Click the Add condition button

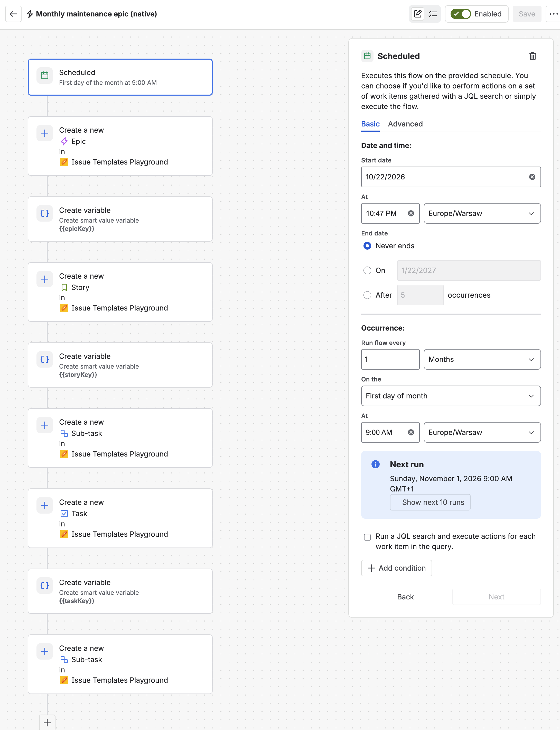396,568
